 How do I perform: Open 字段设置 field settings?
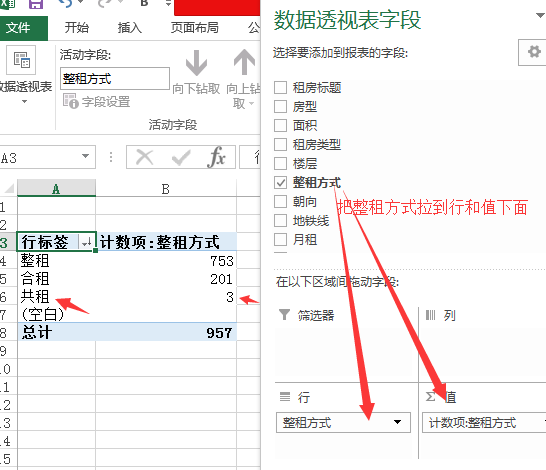point(96,101)
